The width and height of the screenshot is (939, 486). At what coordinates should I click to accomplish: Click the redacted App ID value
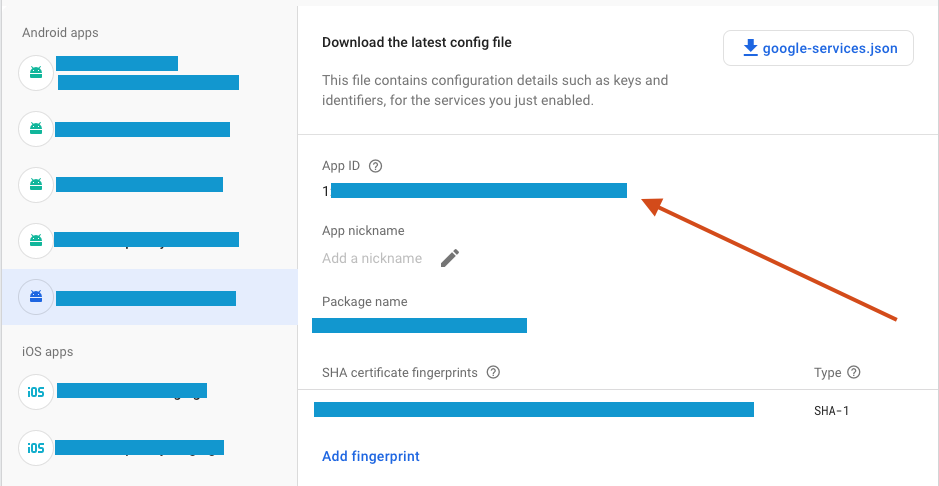click(x=478, y=190)
